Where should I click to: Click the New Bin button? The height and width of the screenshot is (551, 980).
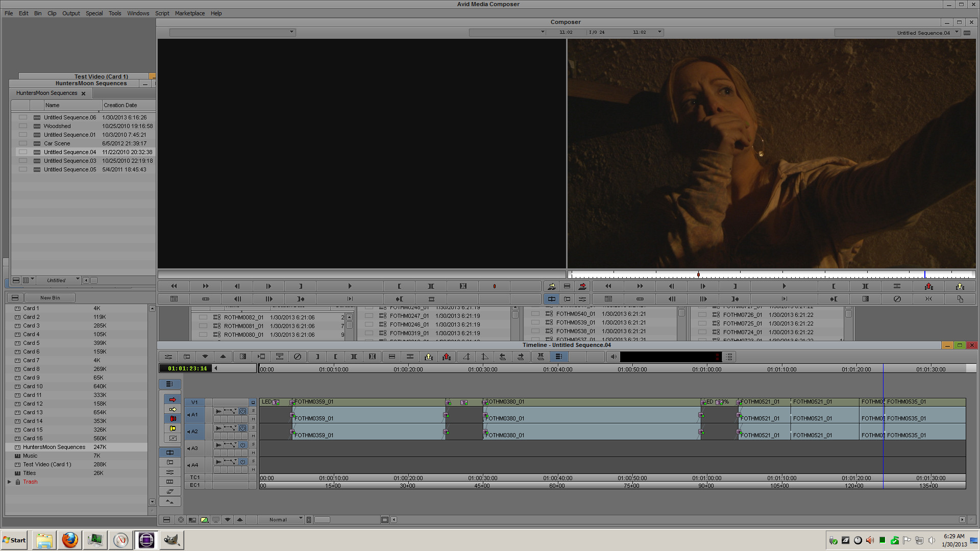point(50,297)
